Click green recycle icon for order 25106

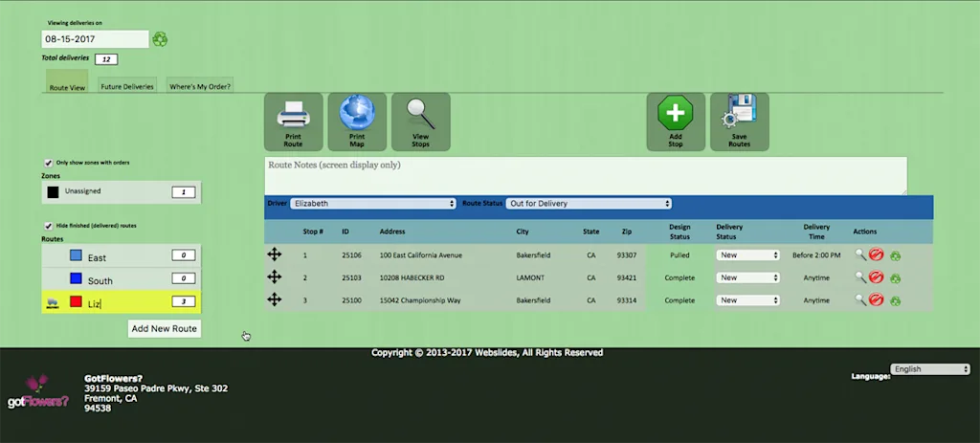click(896, 255)
